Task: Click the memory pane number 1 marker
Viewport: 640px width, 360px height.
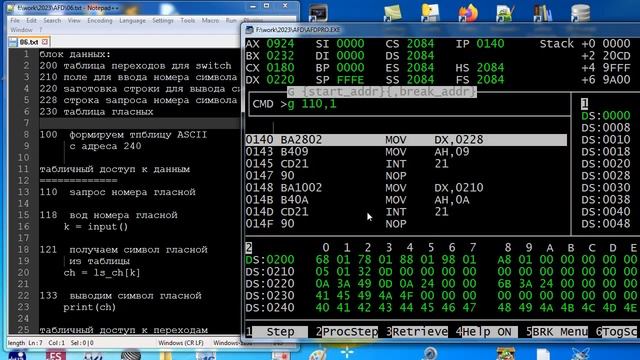Action: coord(584,104)
